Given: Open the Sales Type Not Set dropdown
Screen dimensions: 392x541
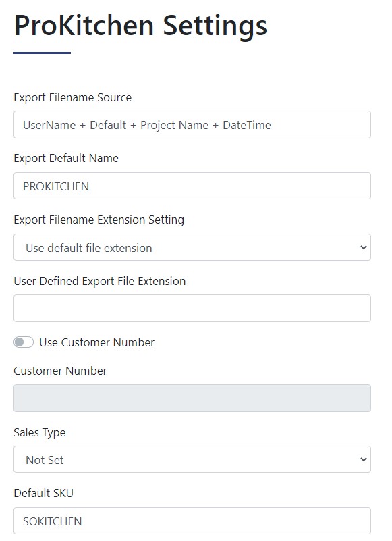Looking at the screenshot, I should 192,459.
